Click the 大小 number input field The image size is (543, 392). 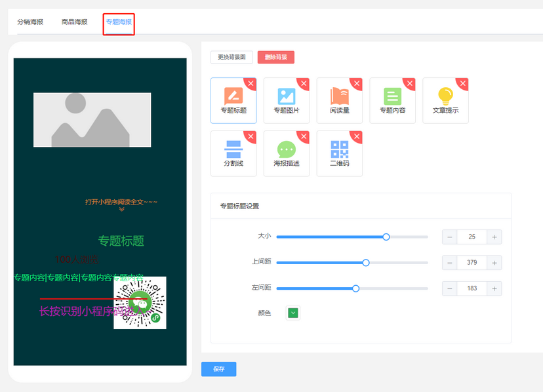click(x=472, y=237)
